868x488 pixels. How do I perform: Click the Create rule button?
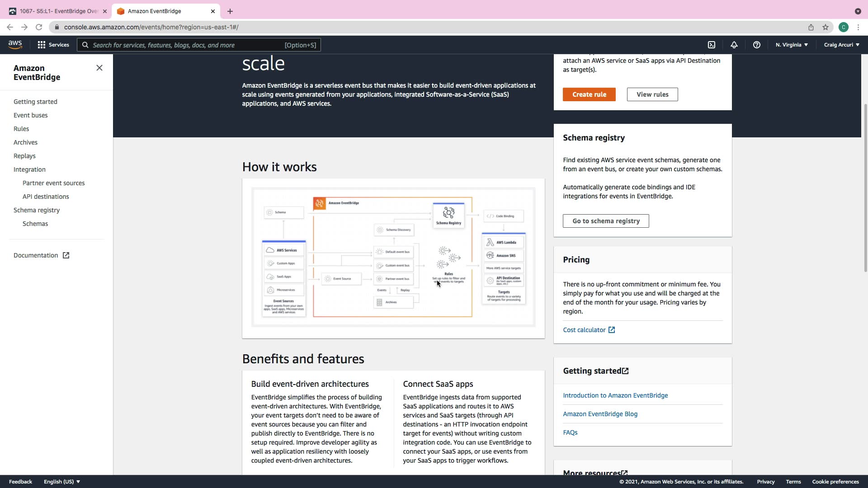click(589, 94)
